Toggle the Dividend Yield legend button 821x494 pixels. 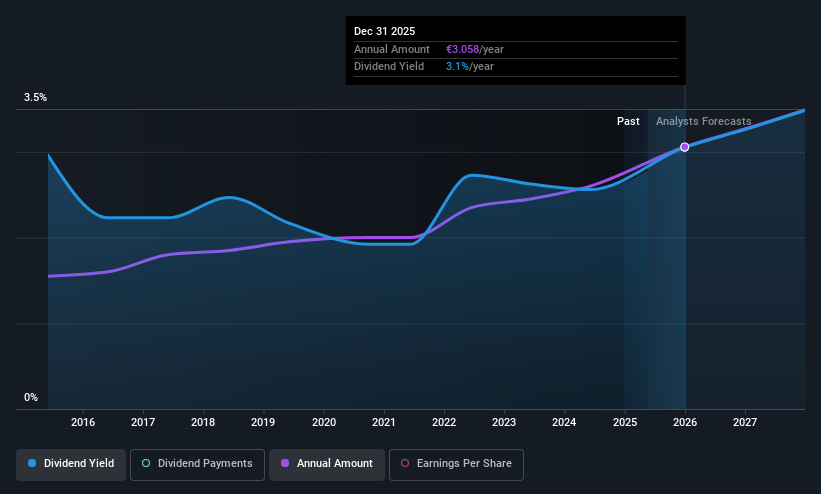tap(71, 464)
